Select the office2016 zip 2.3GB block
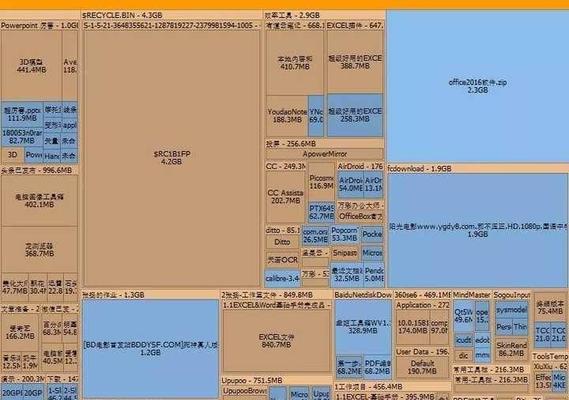The image size is (569, 400). point(478,86)
